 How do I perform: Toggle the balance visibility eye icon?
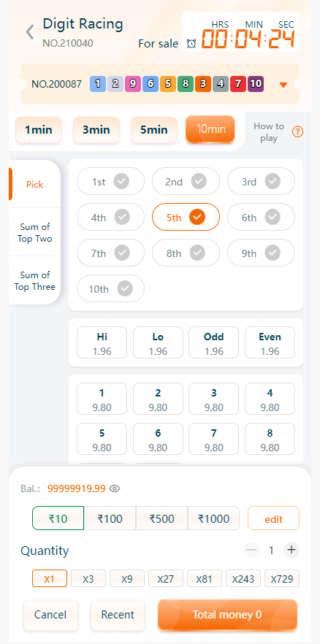pos(115,488)
